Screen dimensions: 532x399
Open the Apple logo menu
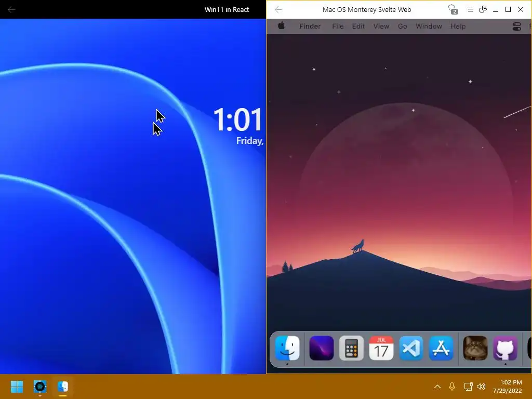click(281, 26)
